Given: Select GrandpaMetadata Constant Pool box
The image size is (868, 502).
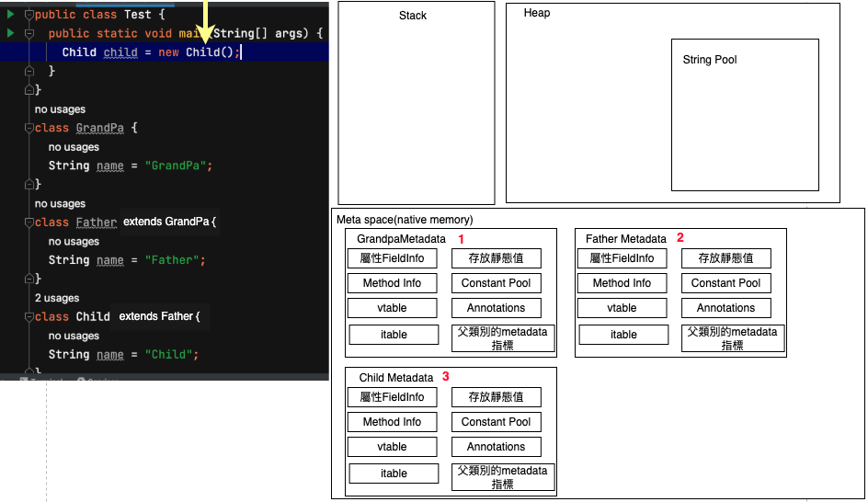Looking at the screenshot, I should point(496,283).
